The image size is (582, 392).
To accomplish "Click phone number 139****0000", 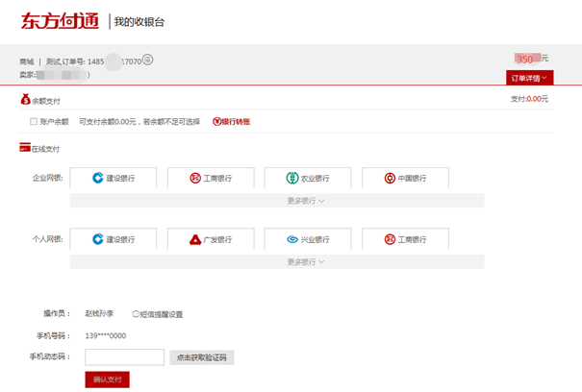I will click(x=106, y=335).
